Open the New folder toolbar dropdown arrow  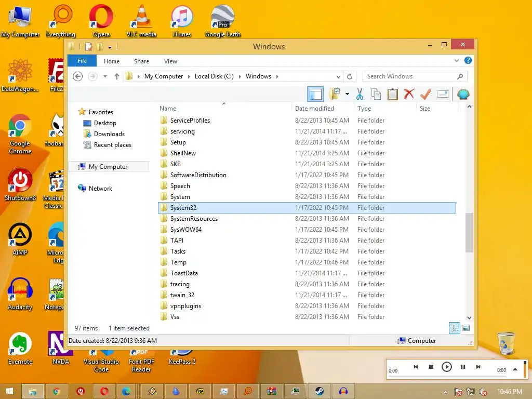[347, 94]
